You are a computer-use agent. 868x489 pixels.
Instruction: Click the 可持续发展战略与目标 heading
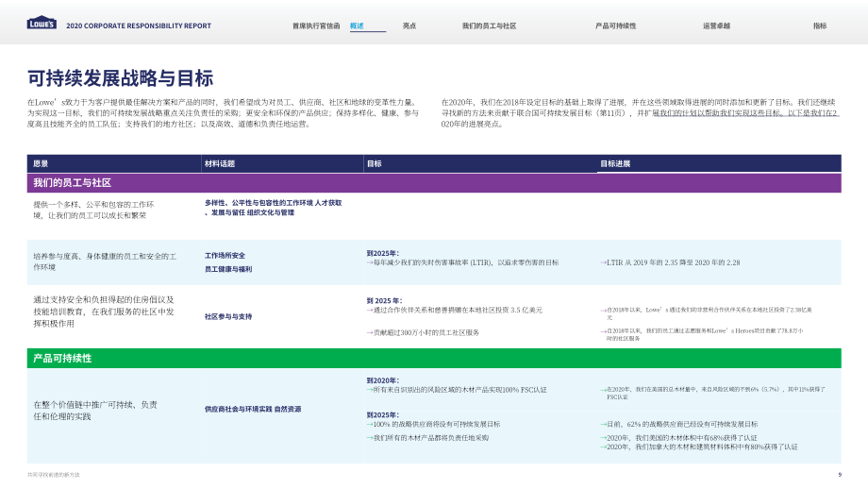[x=120, y=78]
